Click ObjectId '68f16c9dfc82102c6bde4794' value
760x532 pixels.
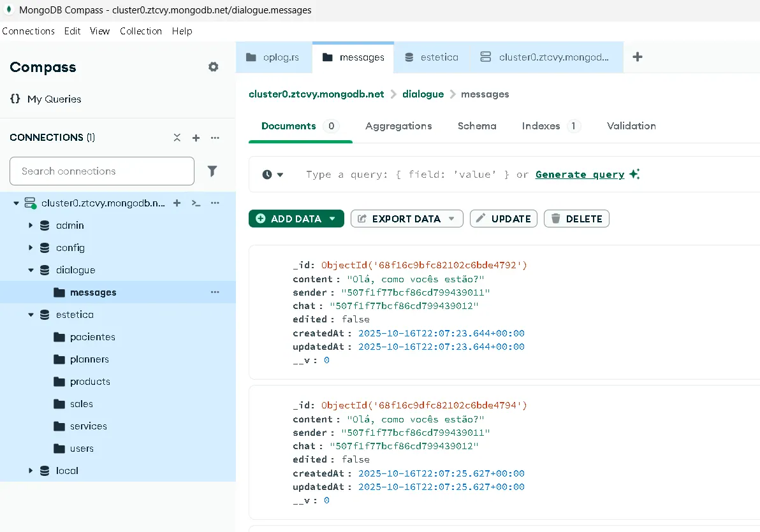pyautogui.click(x=423, y=405)
